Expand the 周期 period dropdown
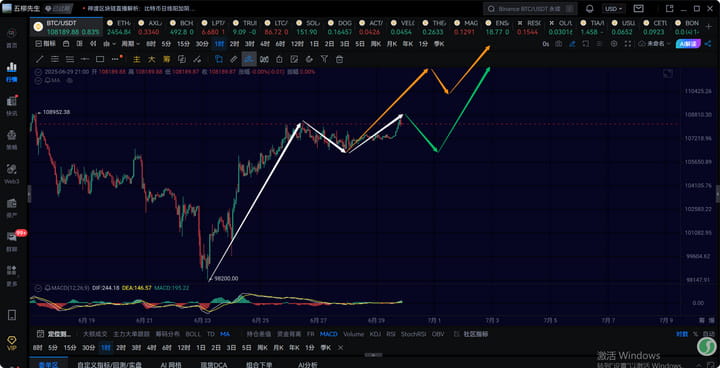 pyautogui.click(x=130, y=44)
